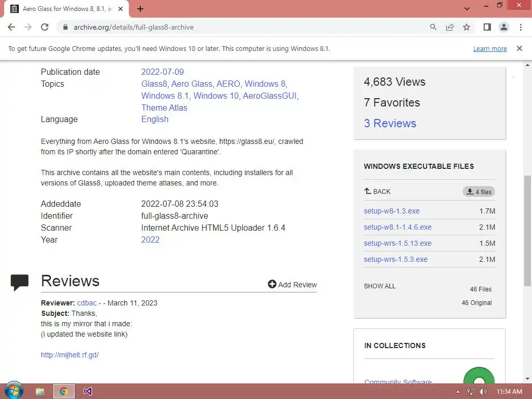The width and height of the screenshot is (532, 399).
Task: Reload the page with the refresh icon
Action: click(x=45, y=27)
